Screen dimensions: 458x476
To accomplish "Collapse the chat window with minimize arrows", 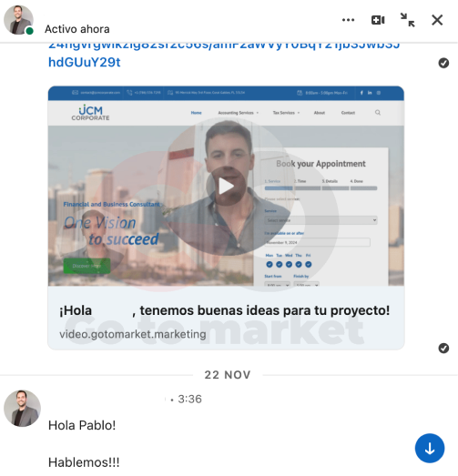I will coord(407,20).
